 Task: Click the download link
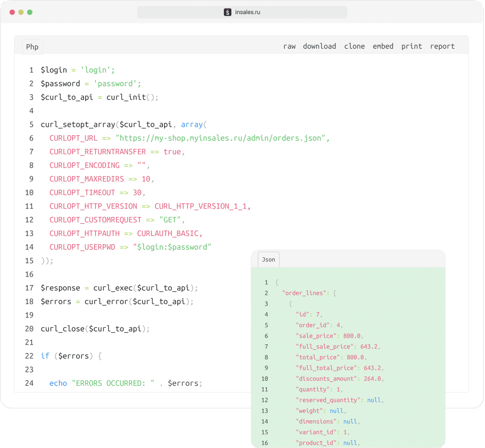tap(319, 46)
